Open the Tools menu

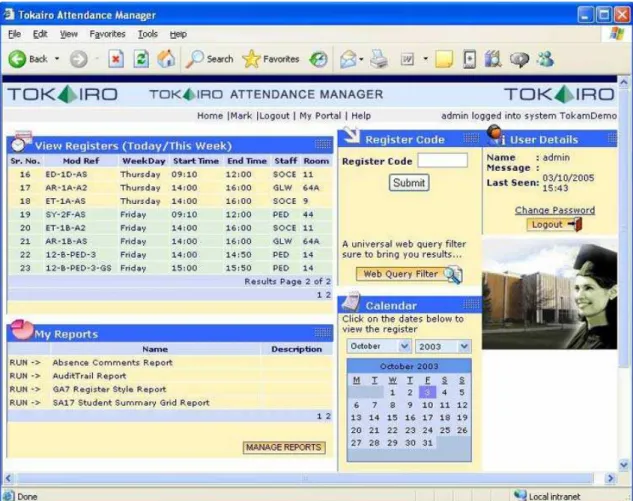[148, 34]
